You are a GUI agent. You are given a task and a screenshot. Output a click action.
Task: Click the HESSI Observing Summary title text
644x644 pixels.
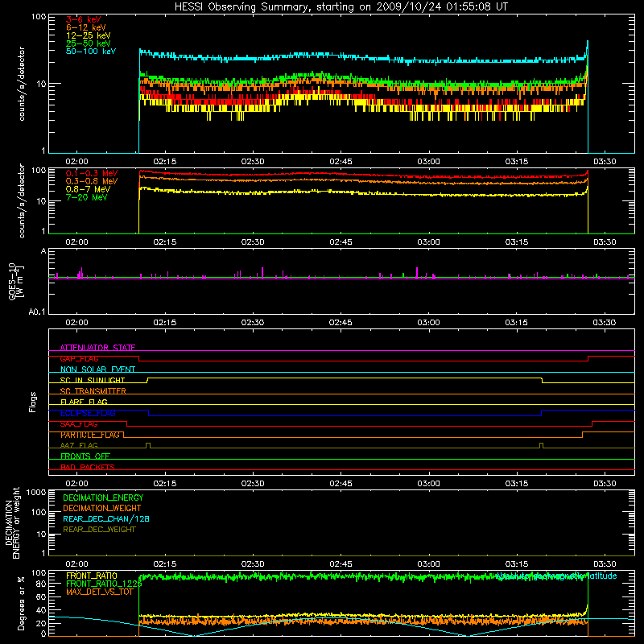click(x=341, y=7)
